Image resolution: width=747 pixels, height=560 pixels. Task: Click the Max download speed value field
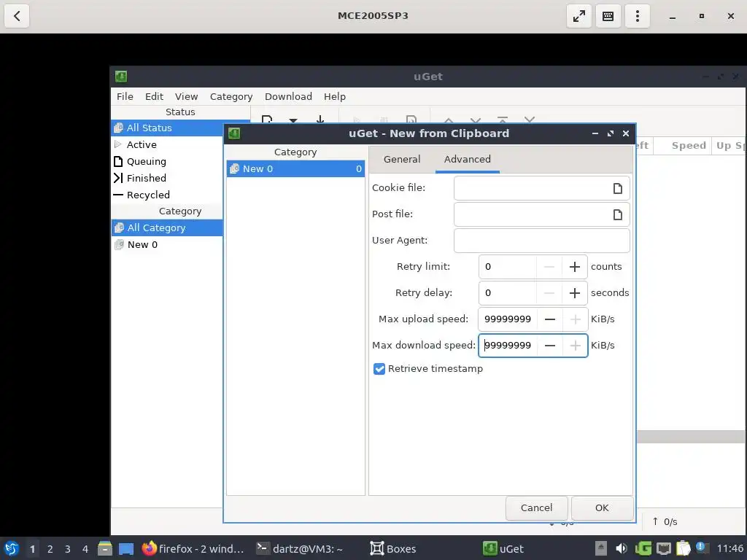[x=508, y=345]
